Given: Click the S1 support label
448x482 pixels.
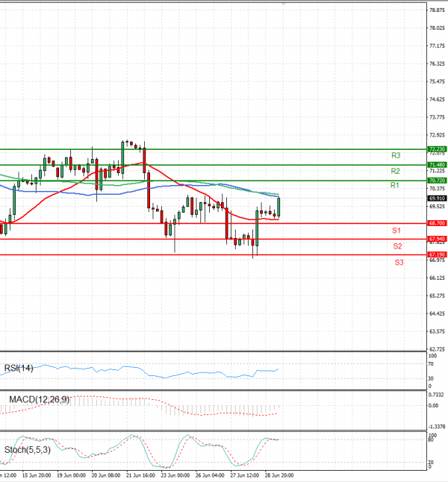Looking at the screenshot, I should pyautogui.click(x=396, y=231).
